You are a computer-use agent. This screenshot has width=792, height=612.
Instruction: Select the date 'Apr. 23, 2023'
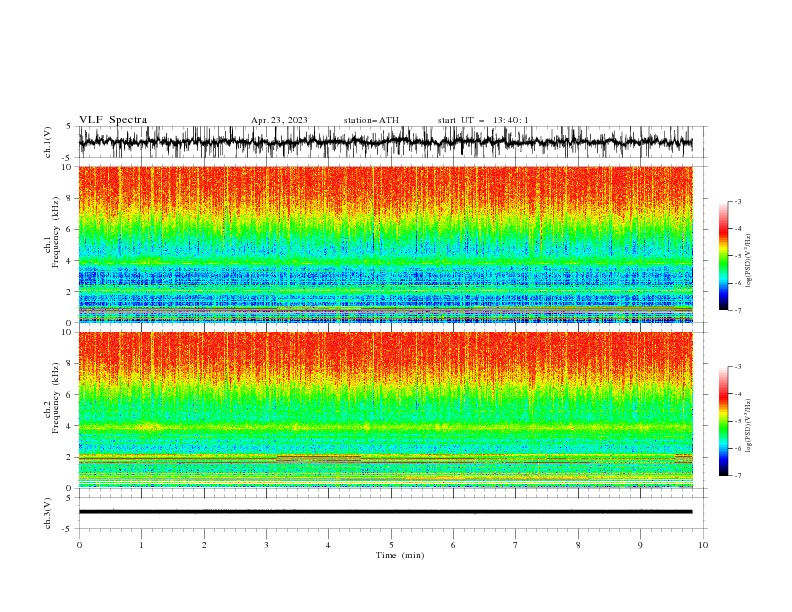click(279, 120)
